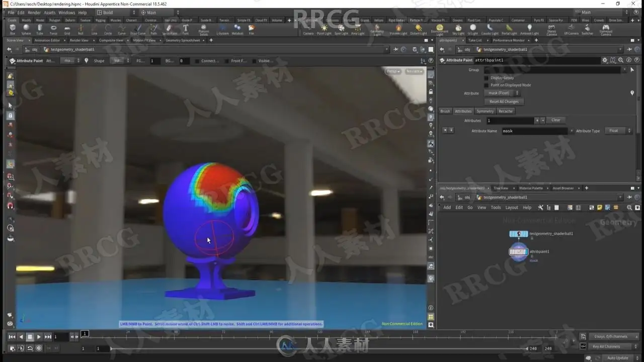
Task: Open the Build desktop dropdown
Action: 115,13
